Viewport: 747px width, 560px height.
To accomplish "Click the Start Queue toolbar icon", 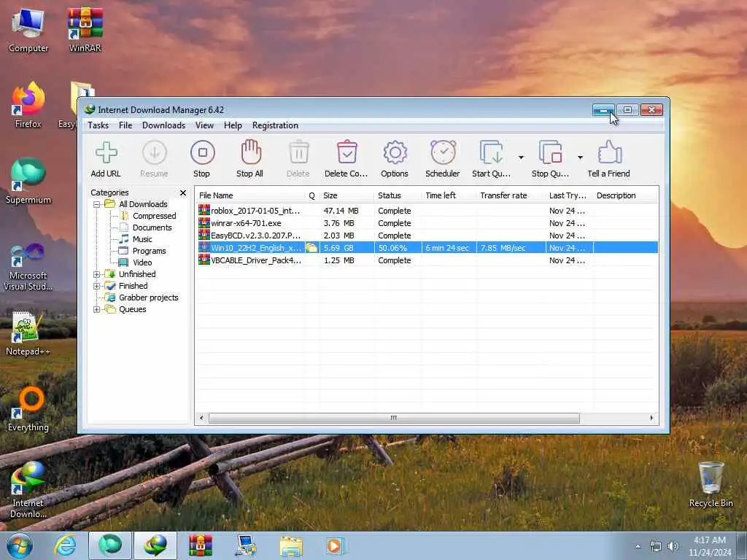I will click(x=491, y=153).
